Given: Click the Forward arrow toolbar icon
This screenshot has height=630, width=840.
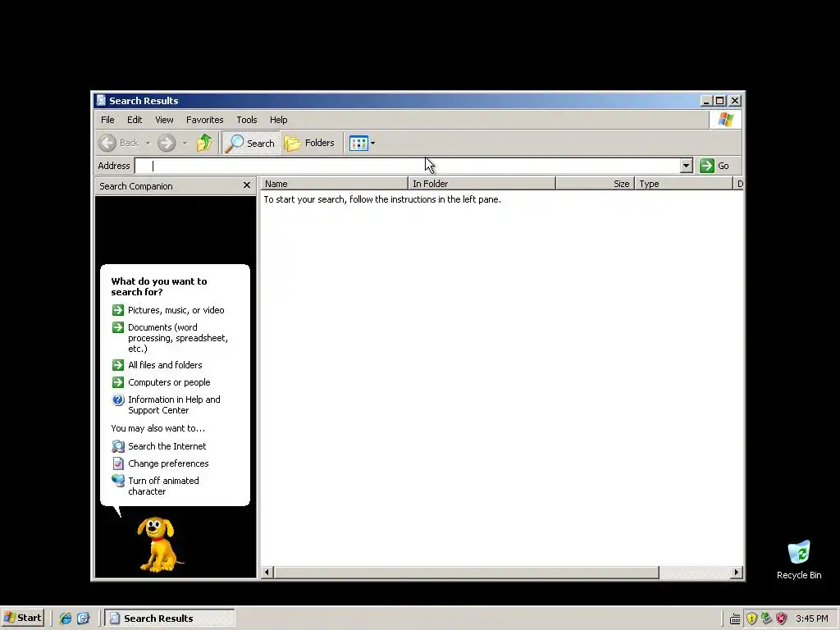Looking at the screenshot, I should click(x=167, y=143).
